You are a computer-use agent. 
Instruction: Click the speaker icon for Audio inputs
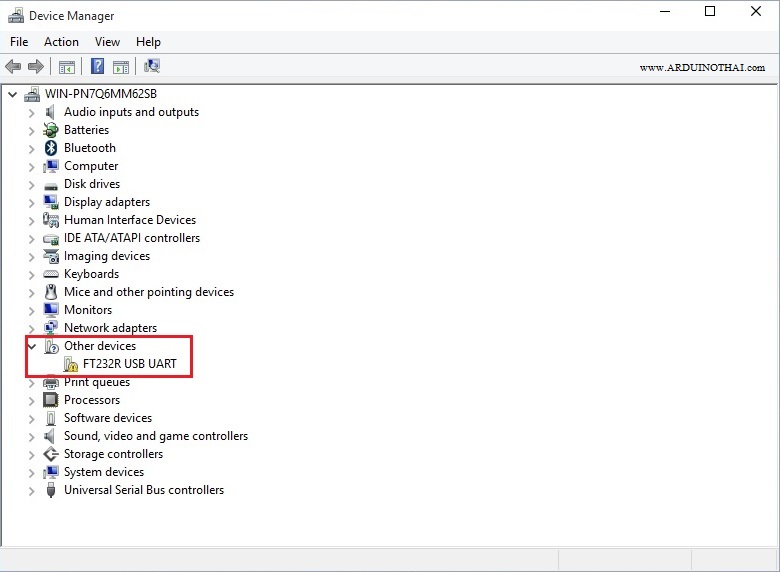pyautogui.click(x=50, y=112)
